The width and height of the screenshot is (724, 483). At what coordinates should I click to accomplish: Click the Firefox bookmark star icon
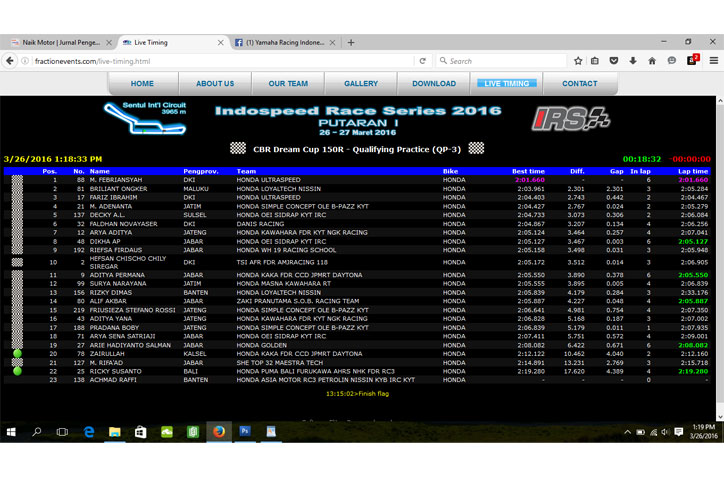(578, 61)
